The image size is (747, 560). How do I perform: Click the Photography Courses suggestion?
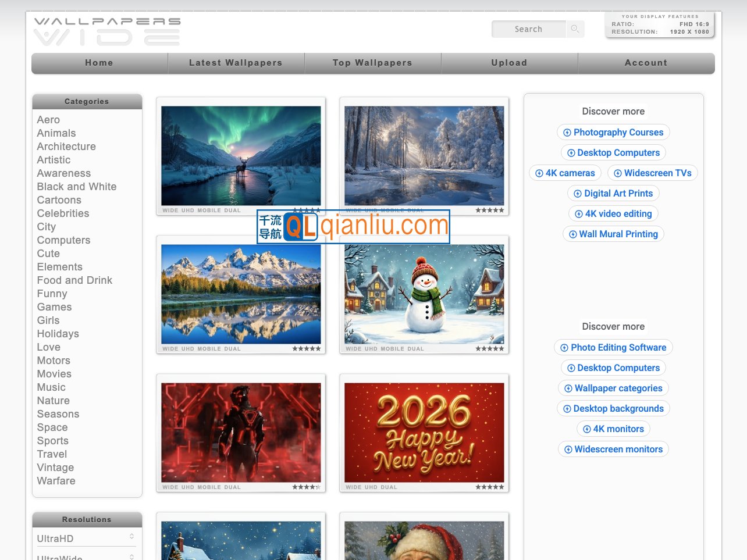613,133
